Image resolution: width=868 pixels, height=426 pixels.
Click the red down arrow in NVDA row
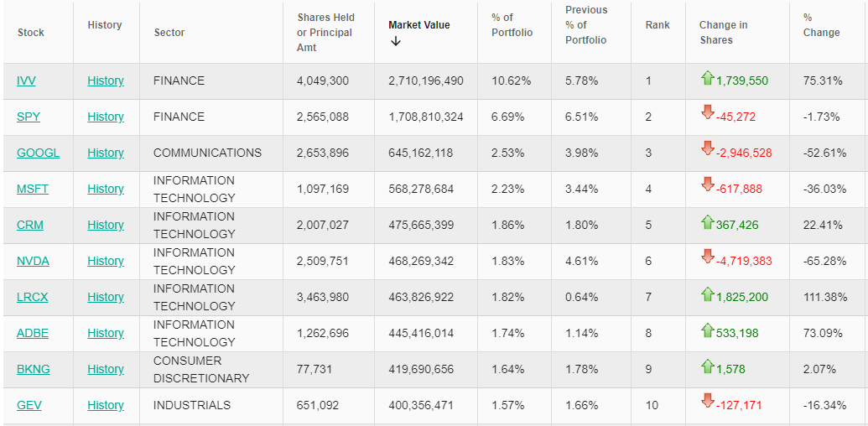click(707, 257)
